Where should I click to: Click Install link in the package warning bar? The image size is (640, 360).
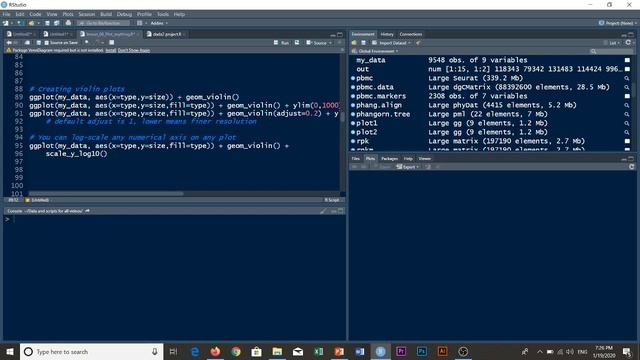coord(111,50)
